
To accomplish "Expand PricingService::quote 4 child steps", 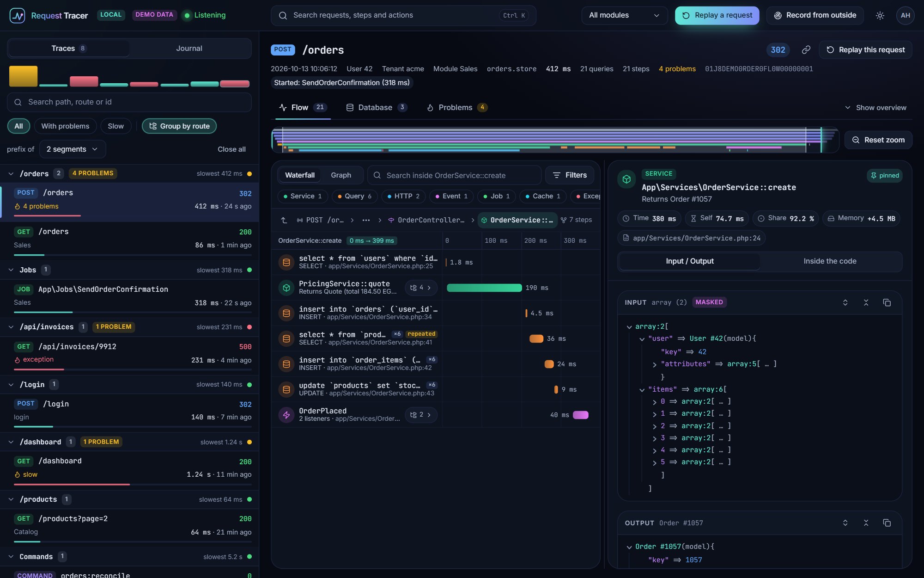I will click(421, 288).
